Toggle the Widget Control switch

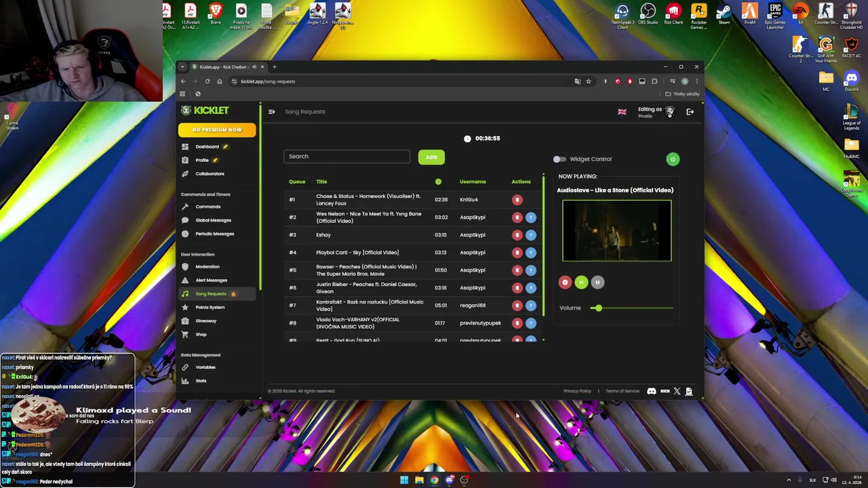click(x=559, y=159)
